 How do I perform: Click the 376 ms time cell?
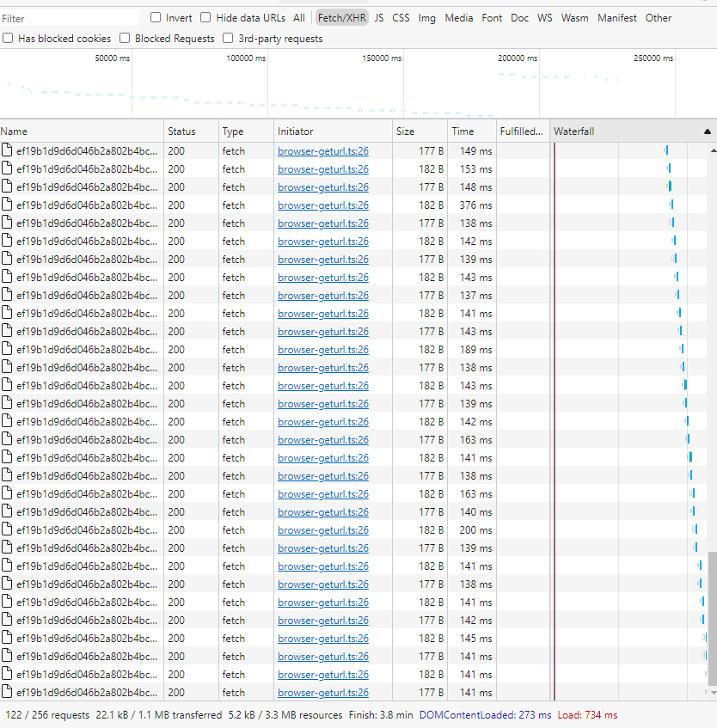[x=472, y=205]
